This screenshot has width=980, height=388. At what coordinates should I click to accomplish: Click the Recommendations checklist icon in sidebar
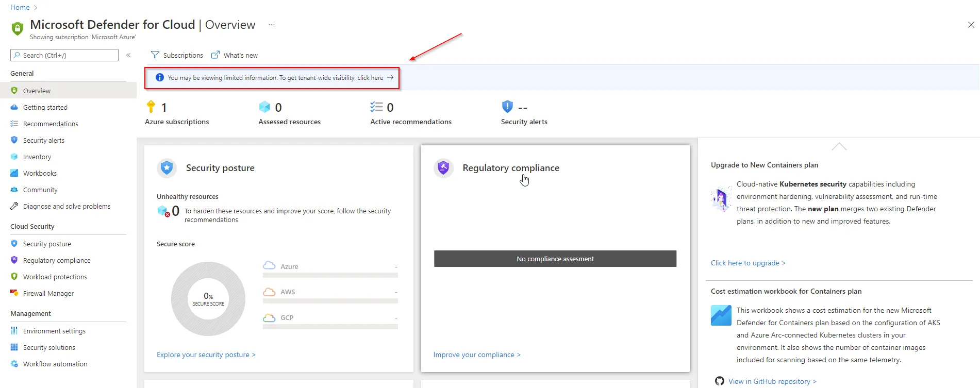pyautogui.click(x=14, y=124)
